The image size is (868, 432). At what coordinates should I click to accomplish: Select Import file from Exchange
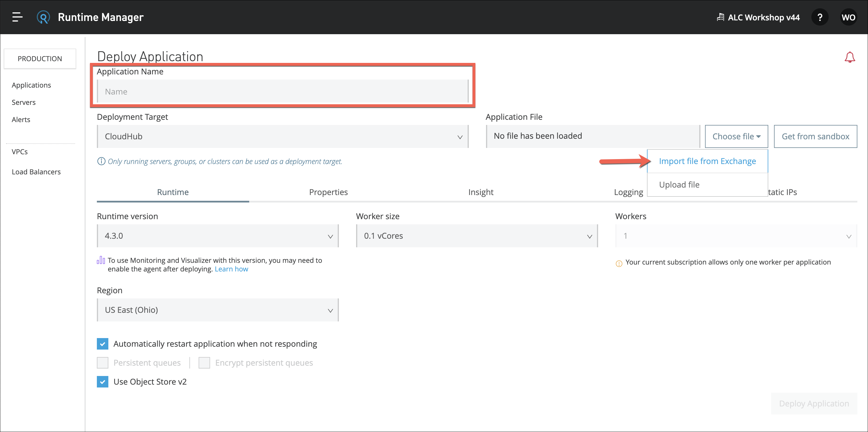pos(707,161)
